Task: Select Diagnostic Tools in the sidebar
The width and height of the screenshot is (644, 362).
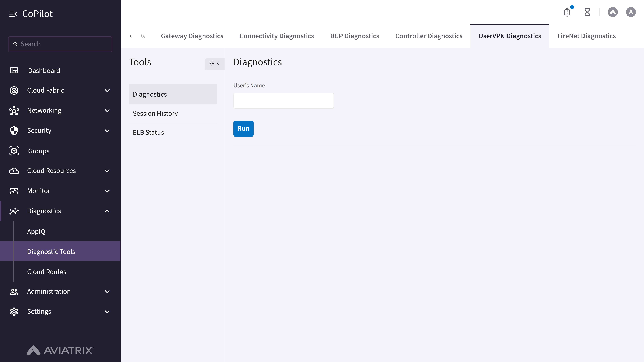Action: coord(60,252)
